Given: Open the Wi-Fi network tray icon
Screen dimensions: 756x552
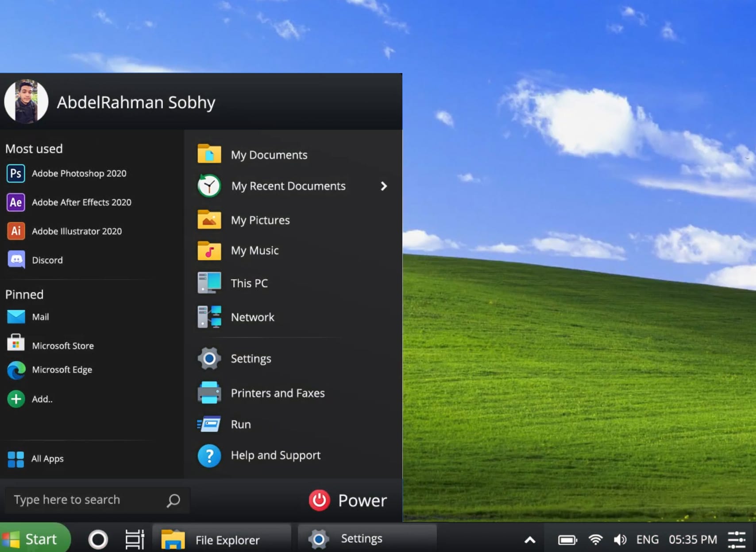Looking at the screenshot, I should pos(595,540).
